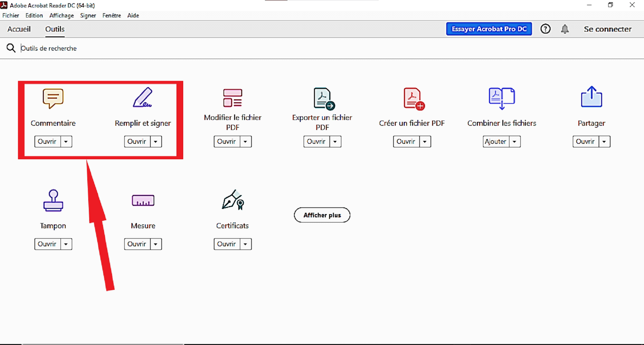The width and height of the screenshot is (644, 345).
Task: Focus the Outils de recherche search field
Action: [322, 48]
